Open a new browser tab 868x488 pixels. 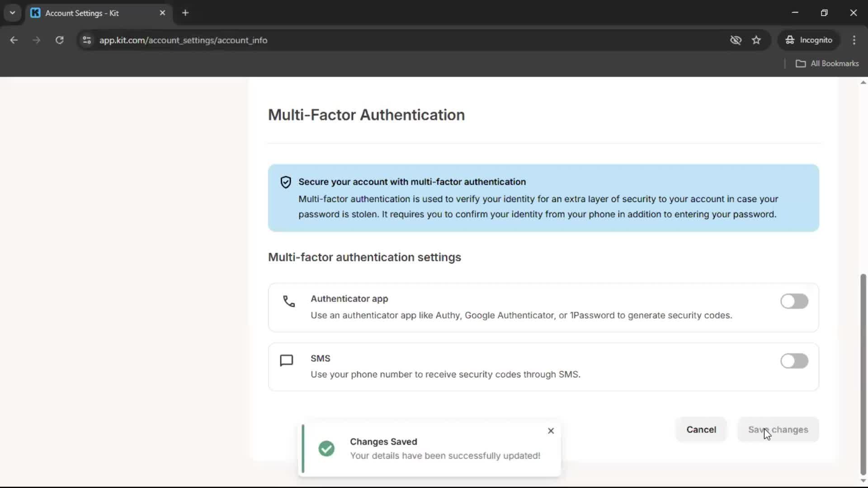pos(185,13)
